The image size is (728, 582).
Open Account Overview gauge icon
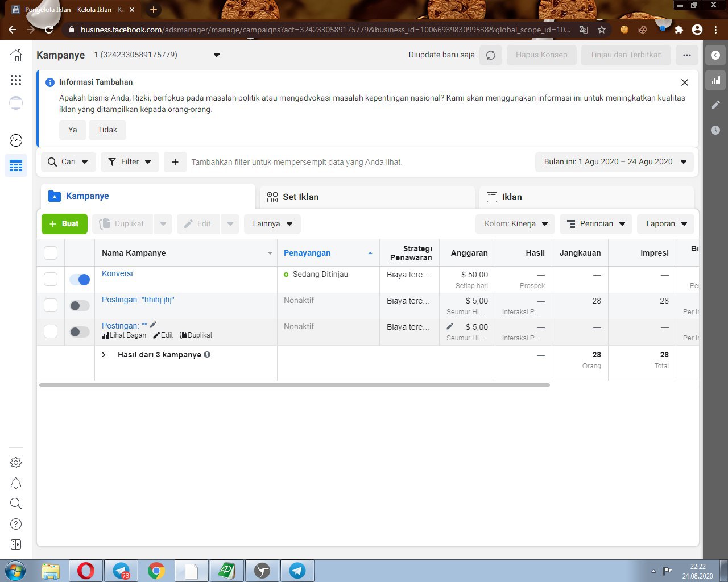16,140
